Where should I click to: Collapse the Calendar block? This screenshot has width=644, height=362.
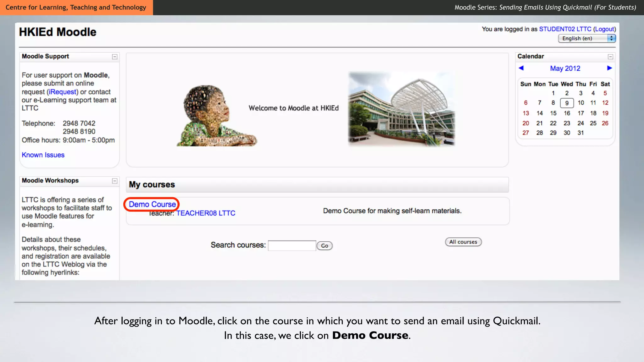pos(610,57)
